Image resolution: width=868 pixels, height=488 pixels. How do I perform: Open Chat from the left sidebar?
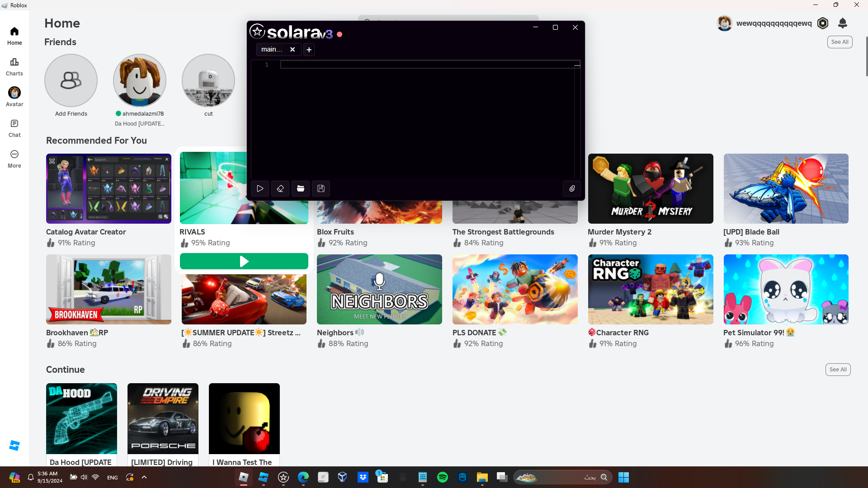[14, 128]
